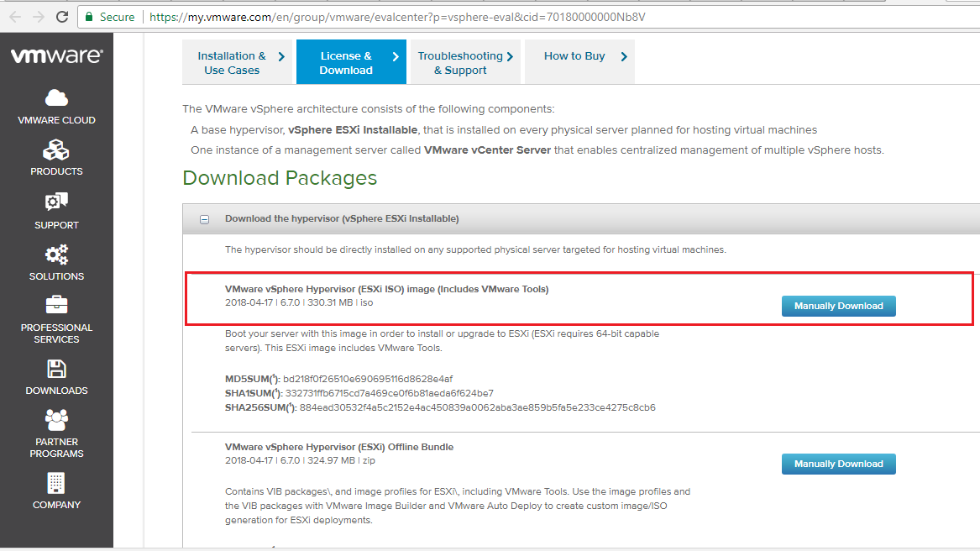
Task: Click SOLUTIONS sidebar label
Action: click(x=56, y=276)
